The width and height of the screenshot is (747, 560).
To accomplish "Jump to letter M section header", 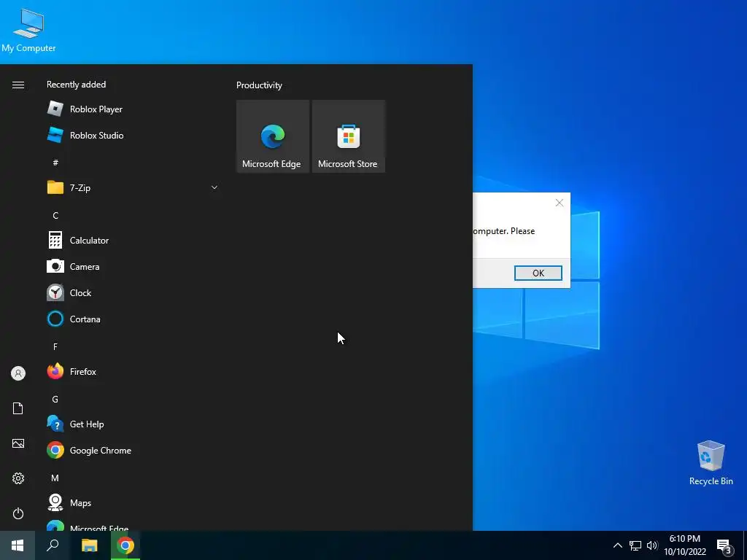I will (x=55, y=478).
